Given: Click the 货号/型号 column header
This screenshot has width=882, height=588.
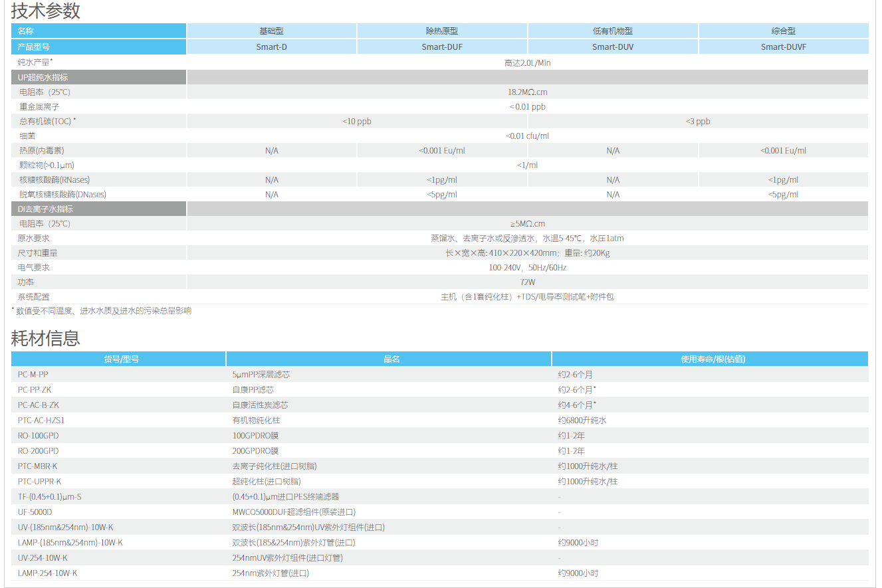Looking at the screenshot, I should [118, 359].
